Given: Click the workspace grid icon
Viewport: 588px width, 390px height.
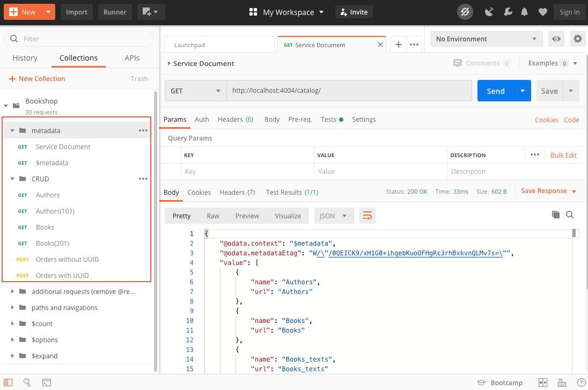Looking at the screenshot, I should pyautogui.click(x=253, y=12).
